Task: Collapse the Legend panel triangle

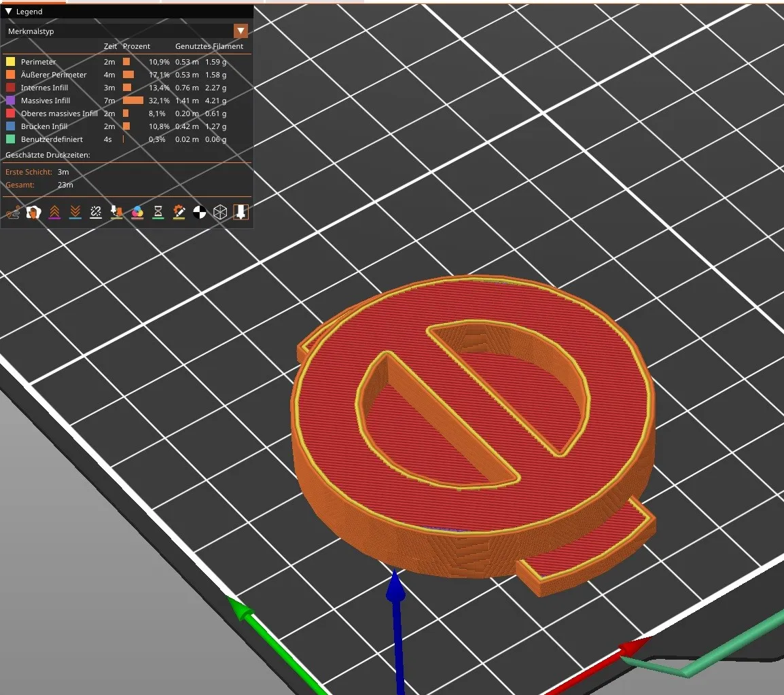Action: coord(9,12)
